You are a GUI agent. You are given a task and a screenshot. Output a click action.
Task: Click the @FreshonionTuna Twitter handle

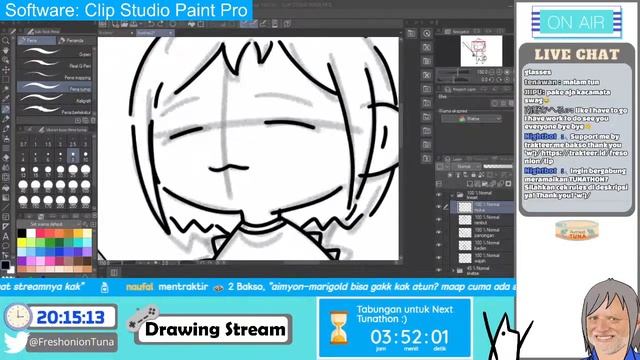71,342
